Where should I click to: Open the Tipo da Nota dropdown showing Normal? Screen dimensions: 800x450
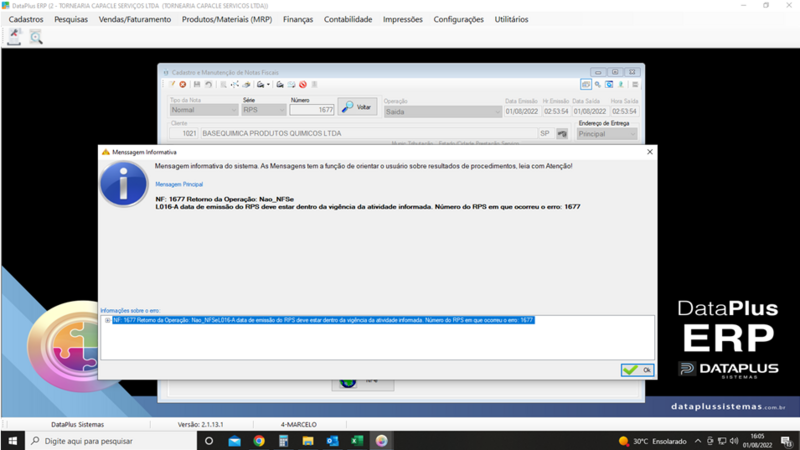click(x=204, y=110)
